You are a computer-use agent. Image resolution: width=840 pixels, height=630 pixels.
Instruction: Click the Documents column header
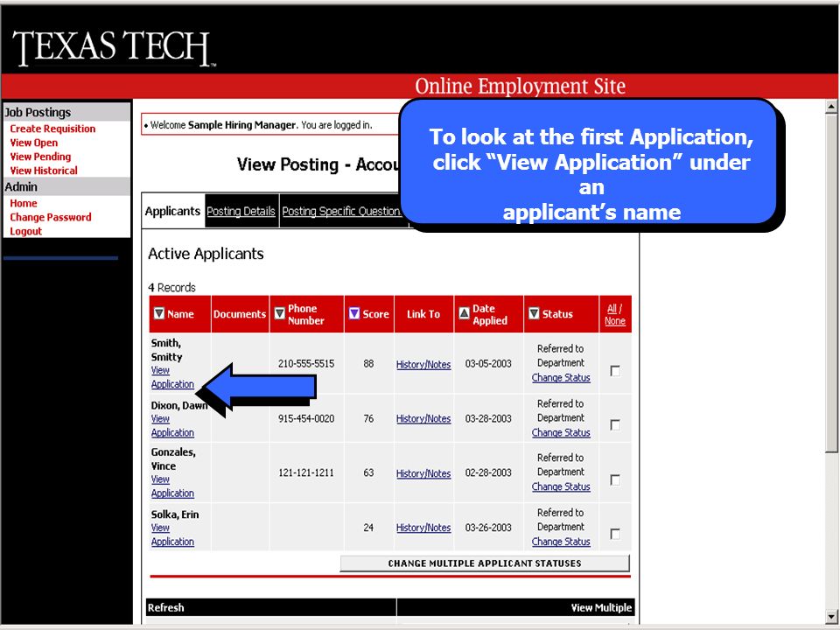[240, 314]
